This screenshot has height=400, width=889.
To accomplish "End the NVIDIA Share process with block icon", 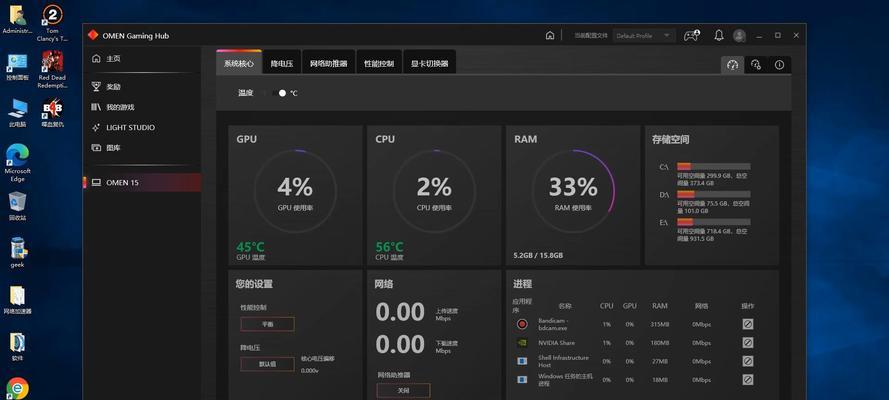I will (x=748, y=343).
